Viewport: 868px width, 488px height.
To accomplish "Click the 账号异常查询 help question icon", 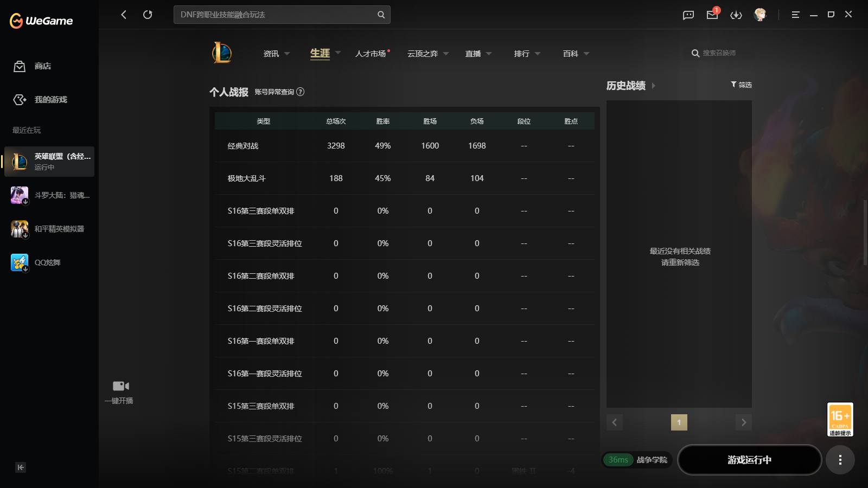I will coord(301,92).
